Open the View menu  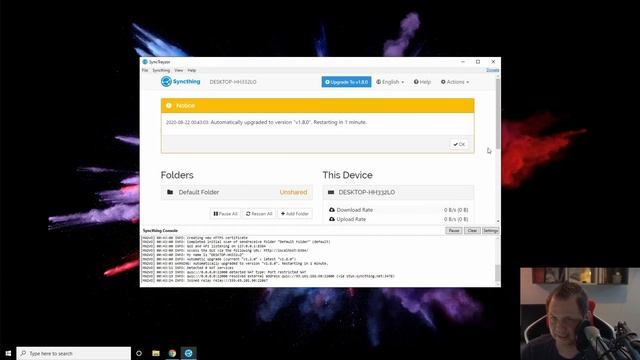point(179,70)
